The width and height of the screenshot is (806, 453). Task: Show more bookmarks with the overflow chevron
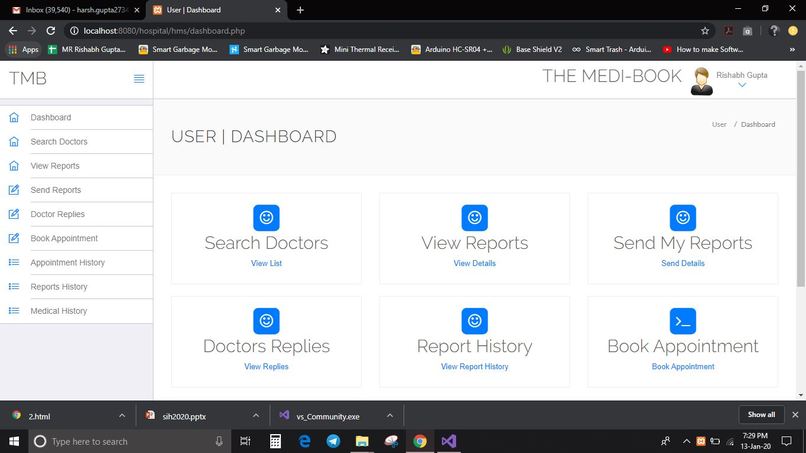coord(792,49)
